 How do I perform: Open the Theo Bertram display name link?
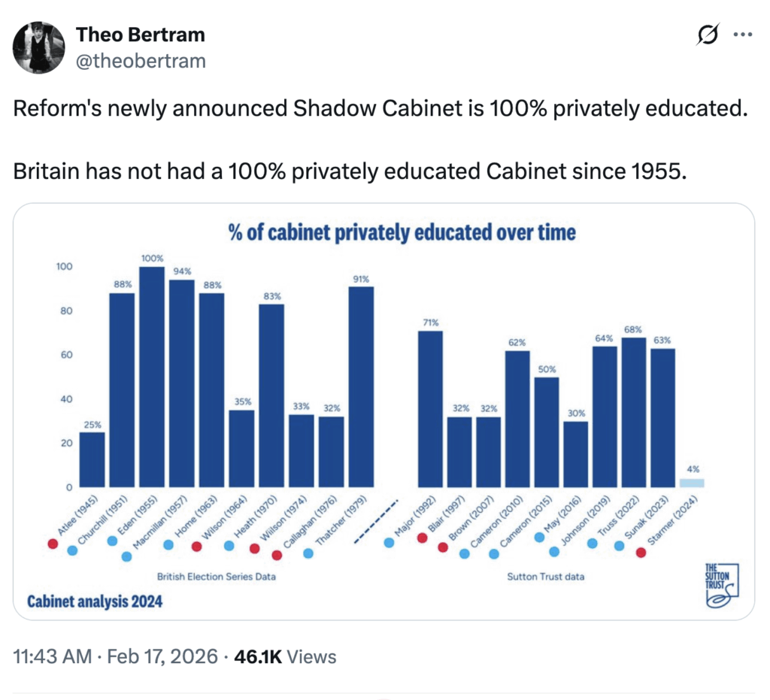140,35
